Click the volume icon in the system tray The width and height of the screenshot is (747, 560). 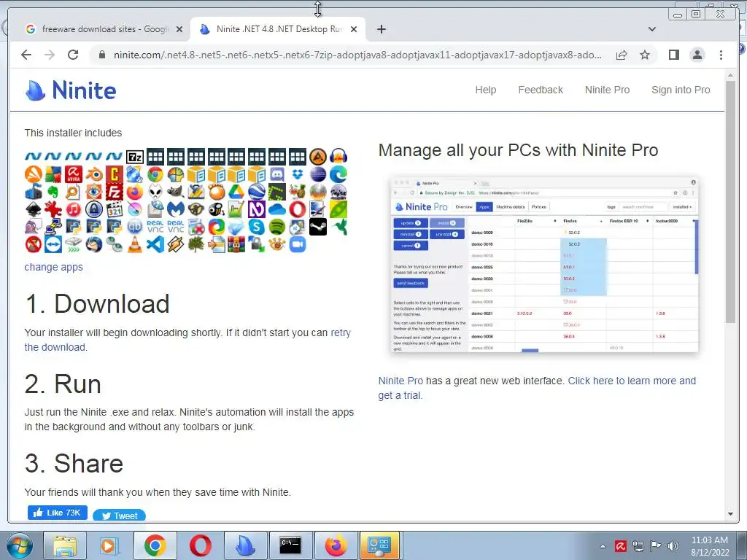(673, 546)
